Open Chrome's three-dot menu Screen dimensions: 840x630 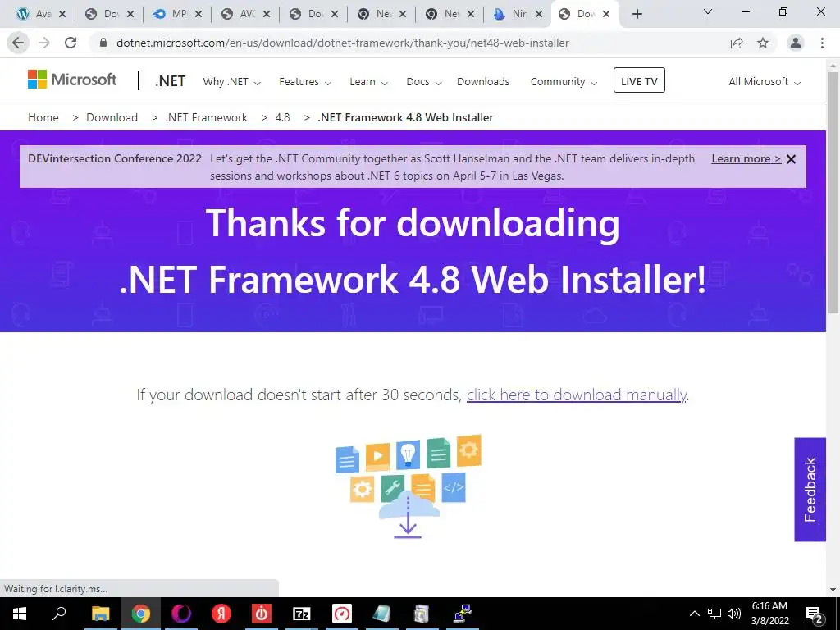pyautogui.click(x=822, y=43)
